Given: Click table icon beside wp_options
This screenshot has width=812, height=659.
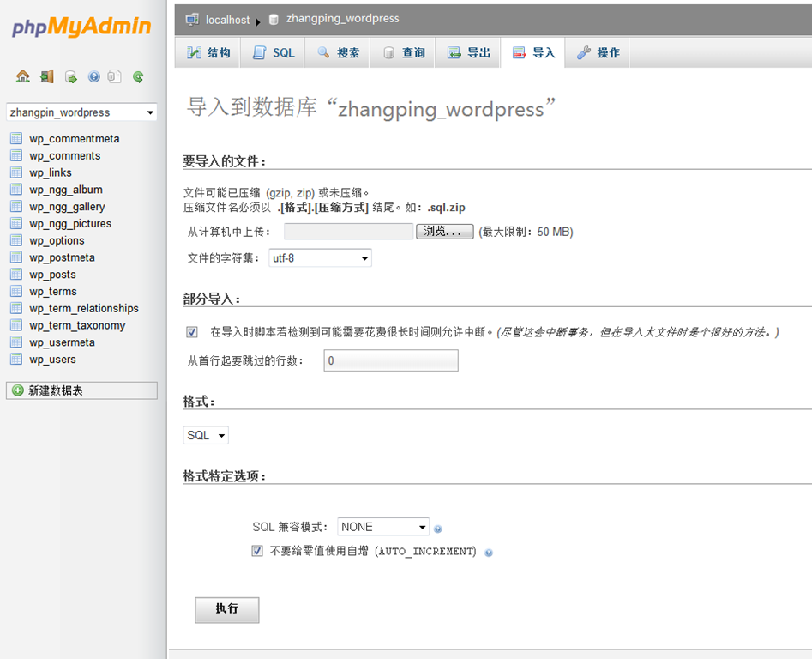Looking at the screenshot, I should click(16, 240).
